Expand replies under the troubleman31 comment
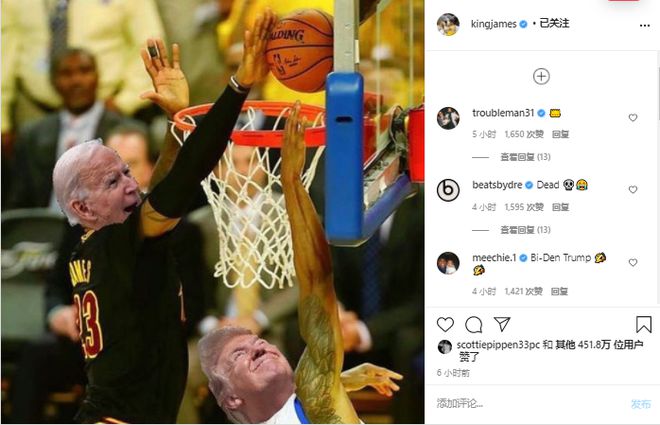This screenshot has width=660, height=425. 525,157
